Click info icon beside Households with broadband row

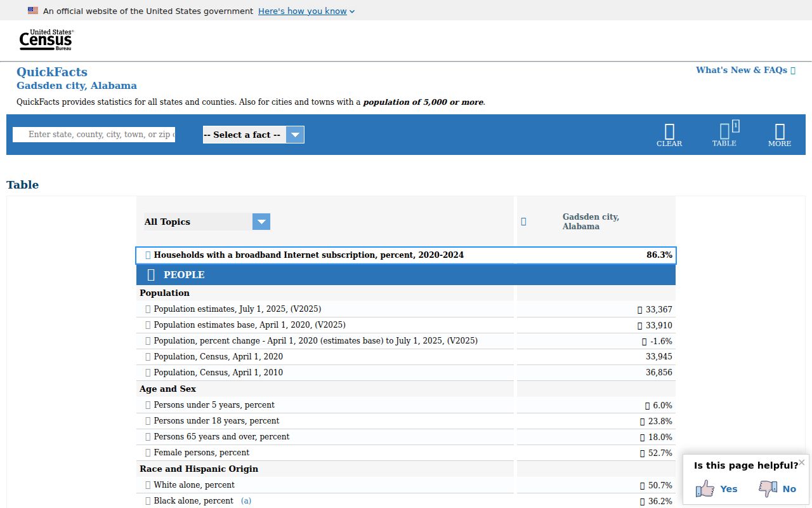point(148,255)
